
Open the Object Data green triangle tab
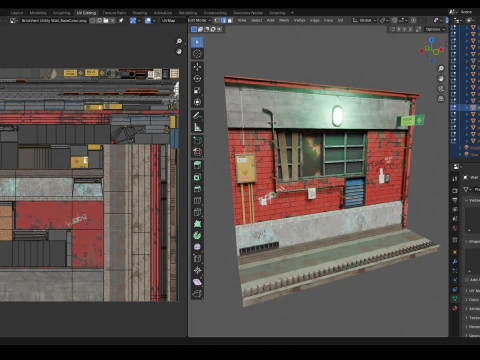coord(455,299)
